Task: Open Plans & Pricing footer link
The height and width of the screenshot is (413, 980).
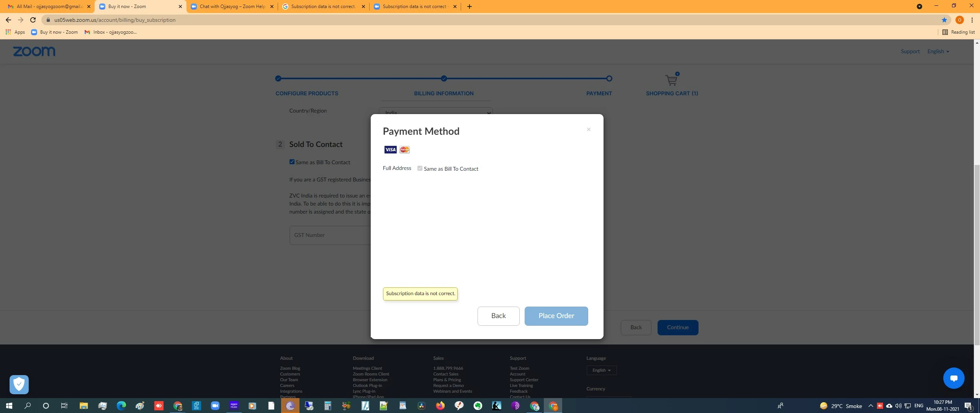Action: (x=447, y=380)
